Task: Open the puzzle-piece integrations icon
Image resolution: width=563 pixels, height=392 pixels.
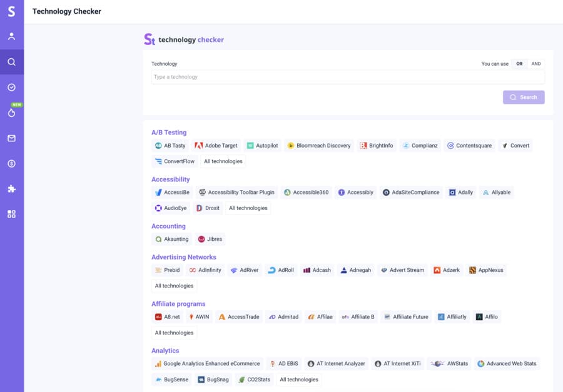Action: (11, 188)
